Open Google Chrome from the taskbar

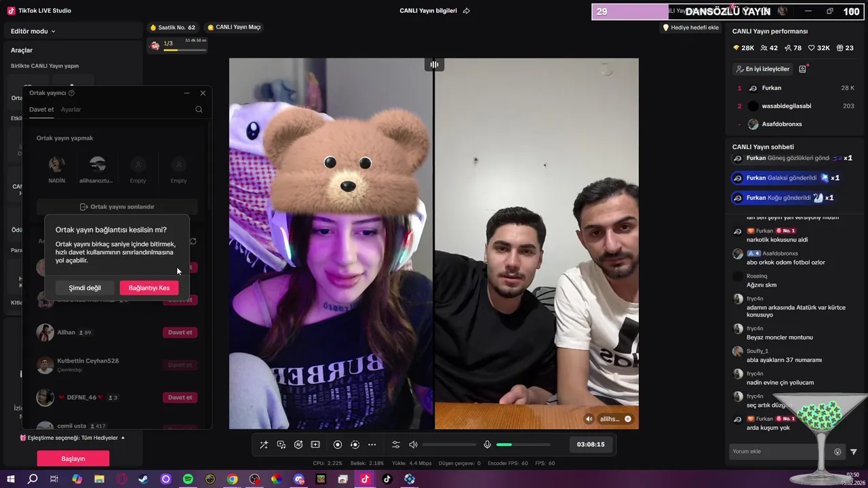[233, 479]
